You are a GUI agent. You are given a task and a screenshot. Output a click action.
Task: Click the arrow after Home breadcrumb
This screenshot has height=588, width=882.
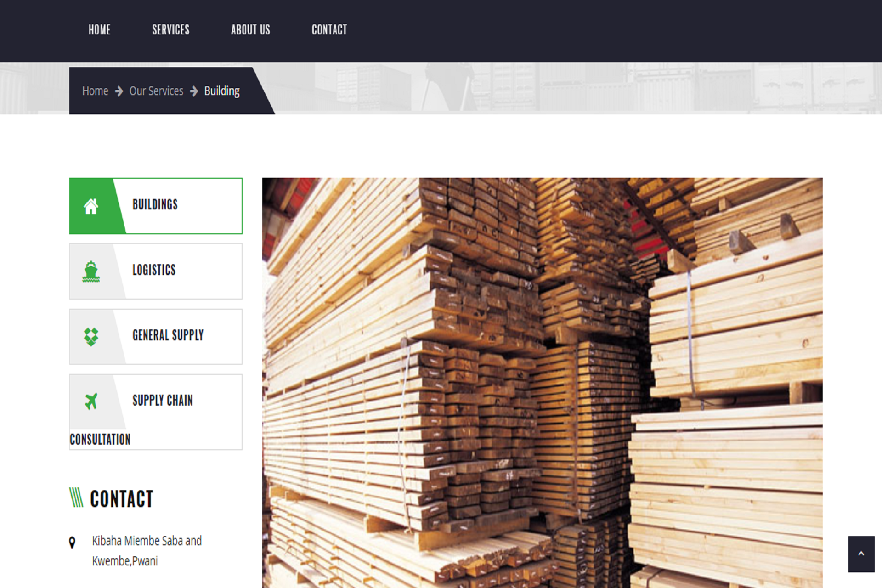pos(119,91)
